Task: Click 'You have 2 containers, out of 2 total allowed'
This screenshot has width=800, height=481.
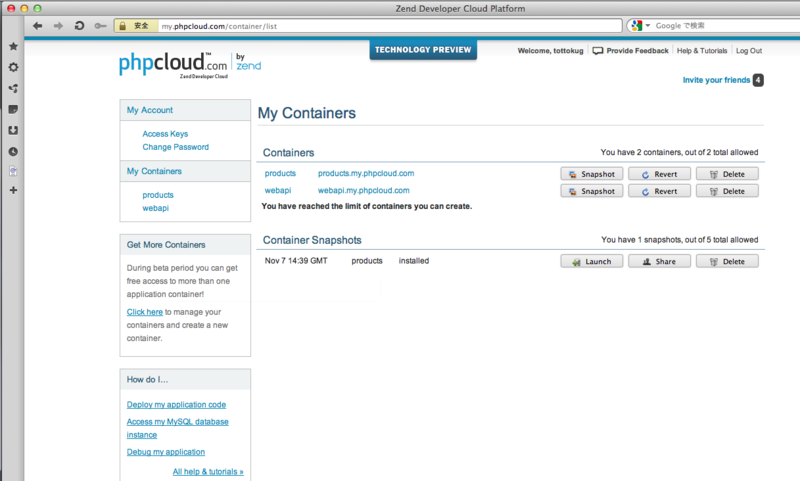Action: point(679,152)
